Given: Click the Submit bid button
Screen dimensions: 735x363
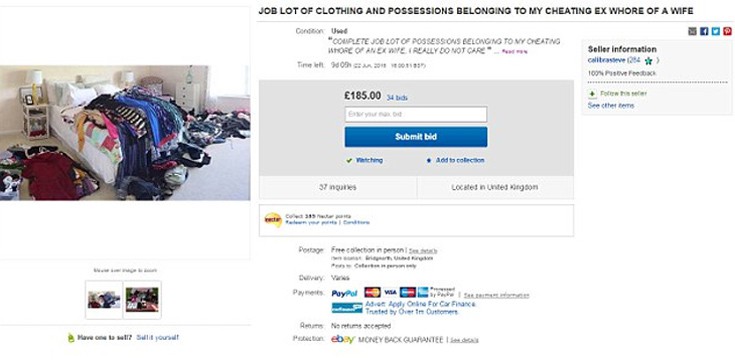Looking at the screenshot, I should pyautogui.click(x=416, y=137).
